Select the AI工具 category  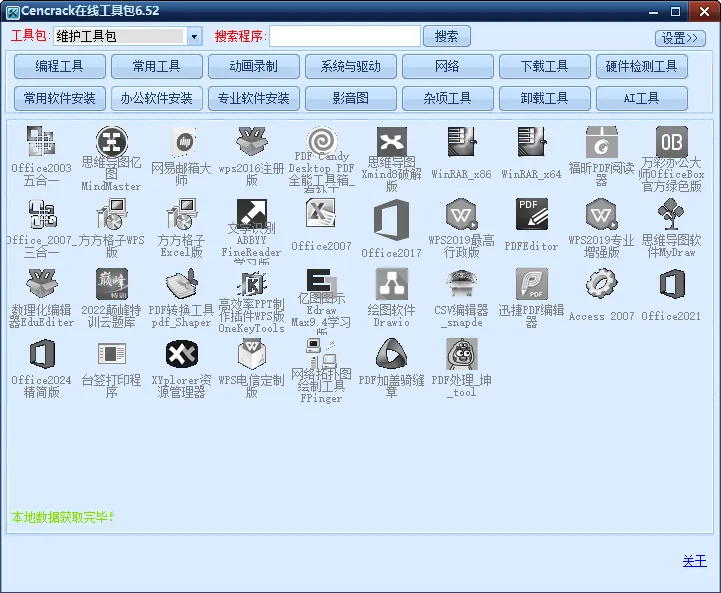(x=642, y=98)
